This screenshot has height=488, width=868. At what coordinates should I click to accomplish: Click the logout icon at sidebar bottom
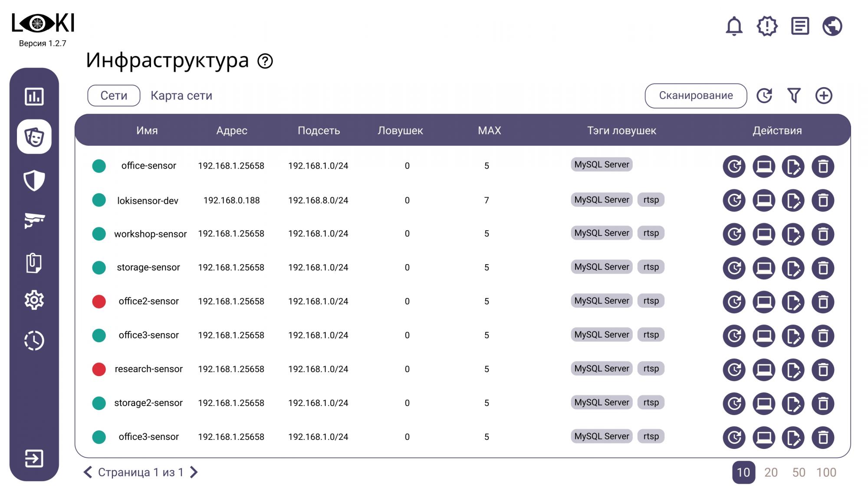pyautogui.click(x=34, y=458)
